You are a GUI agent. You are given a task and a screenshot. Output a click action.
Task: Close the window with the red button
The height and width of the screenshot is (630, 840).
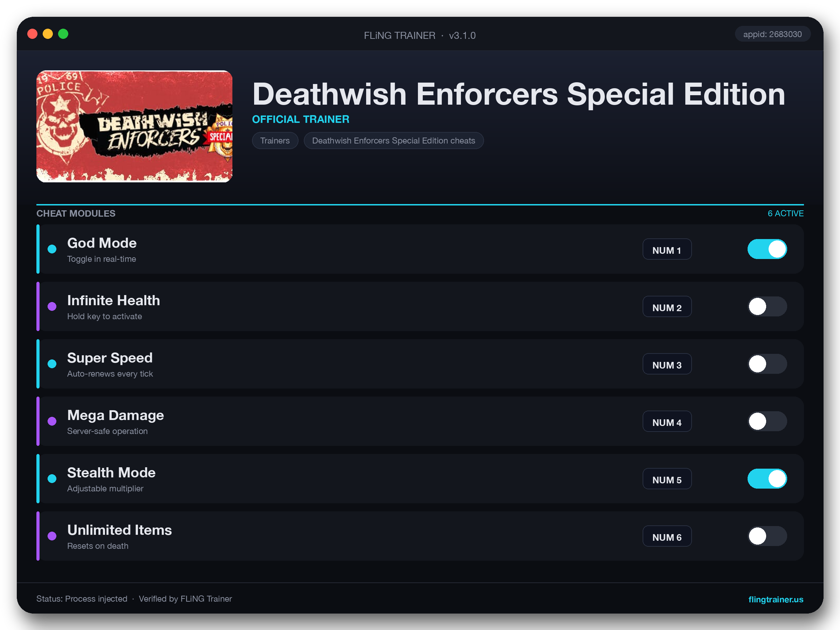click(x=33, y=34)
